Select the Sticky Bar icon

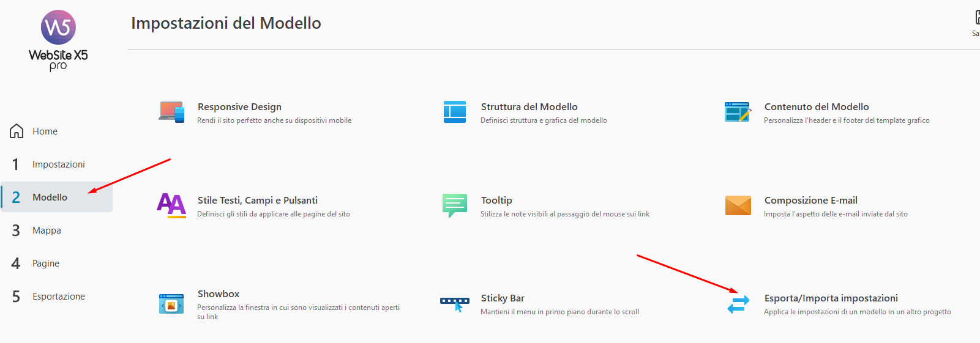click(455, 304)
